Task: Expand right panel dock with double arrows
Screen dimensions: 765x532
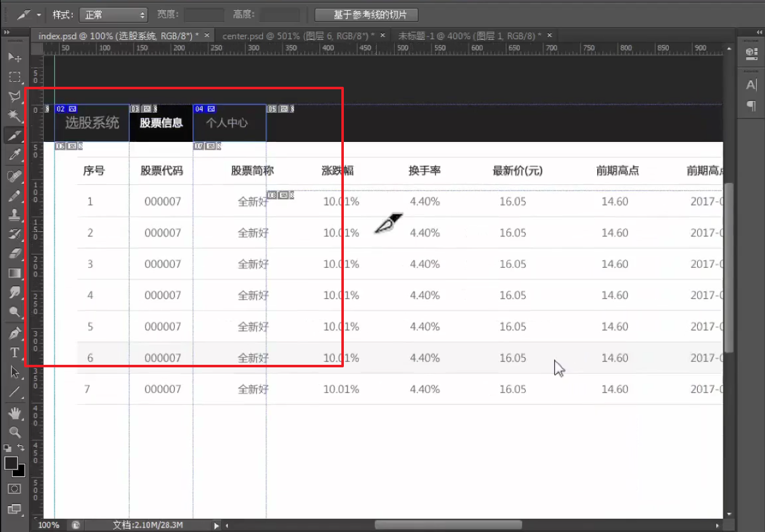Action: [x=758, y=32]
